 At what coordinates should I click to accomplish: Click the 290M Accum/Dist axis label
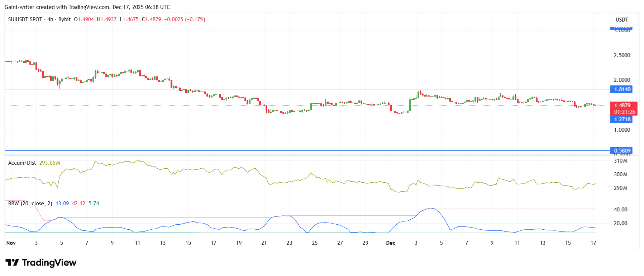(620, 188)
